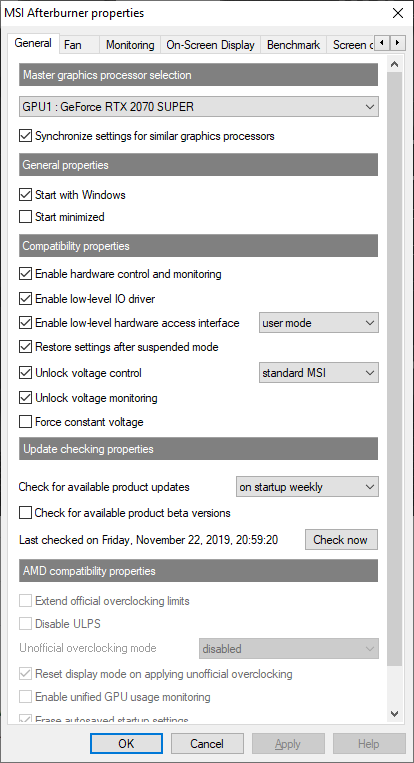Viewport: 414px width, 763px height.
Task: Close the MSI Afterburner properties window
Action: (x=397, y=13)
